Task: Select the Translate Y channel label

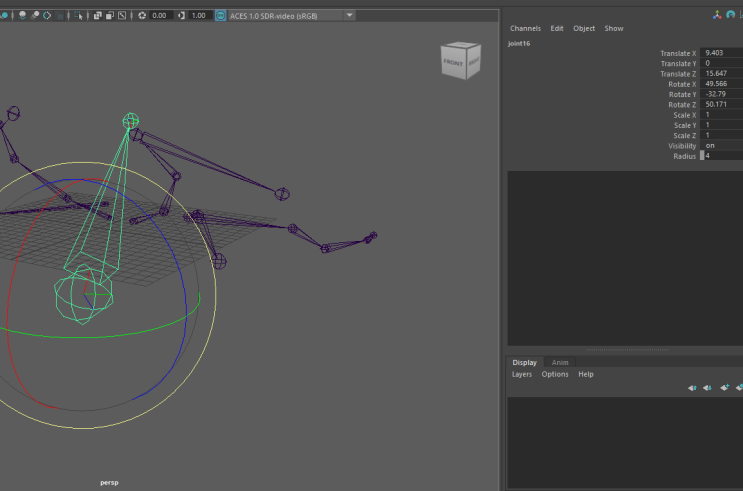Action: 678,64
